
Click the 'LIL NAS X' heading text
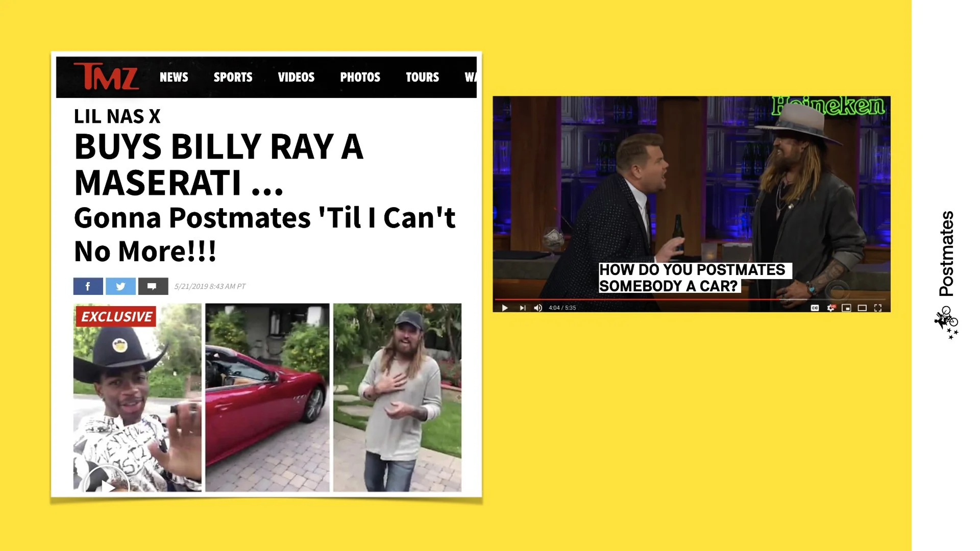pos(117,116)
